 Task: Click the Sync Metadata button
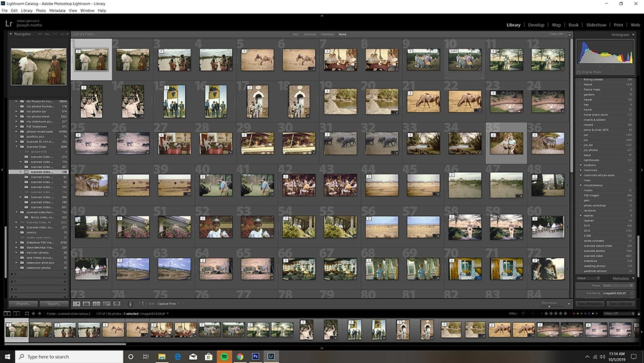point(590,304)
